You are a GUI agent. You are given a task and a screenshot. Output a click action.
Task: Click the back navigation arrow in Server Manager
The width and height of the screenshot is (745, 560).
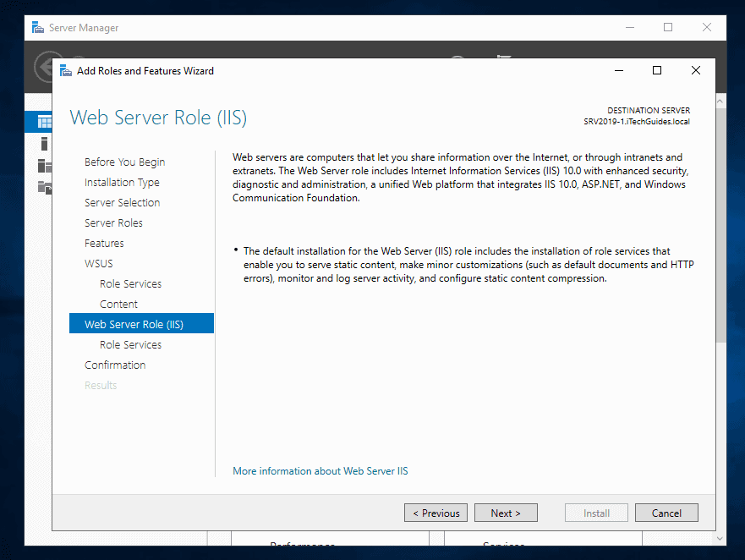point(44,67)
